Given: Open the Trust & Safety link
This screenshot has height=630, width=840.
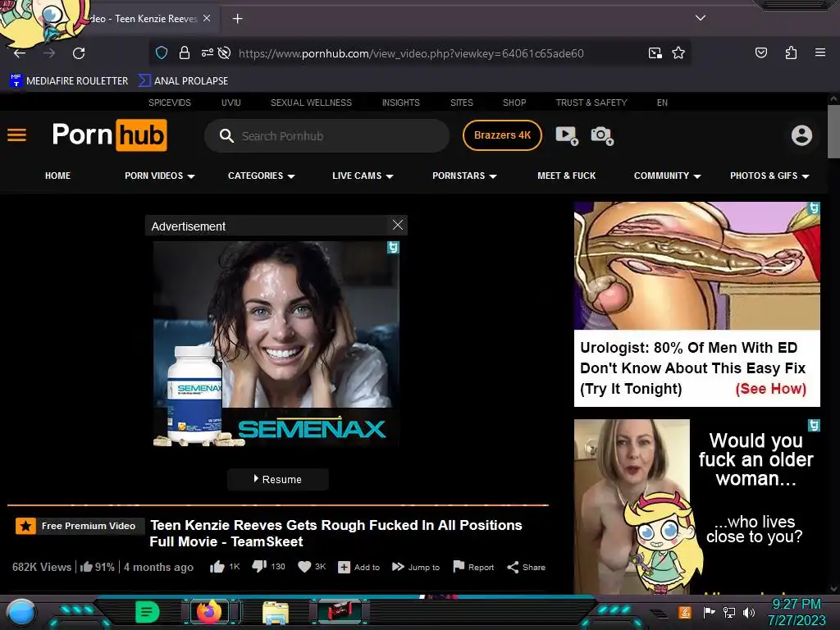Looking at the screenshot, I should click(591, 103).
